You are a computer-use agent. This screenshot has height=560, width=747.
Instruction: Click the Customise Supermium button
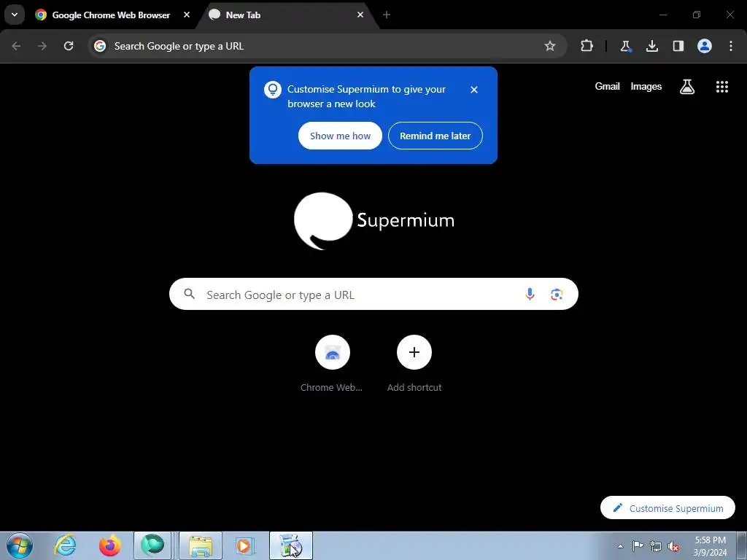[667, 508]
